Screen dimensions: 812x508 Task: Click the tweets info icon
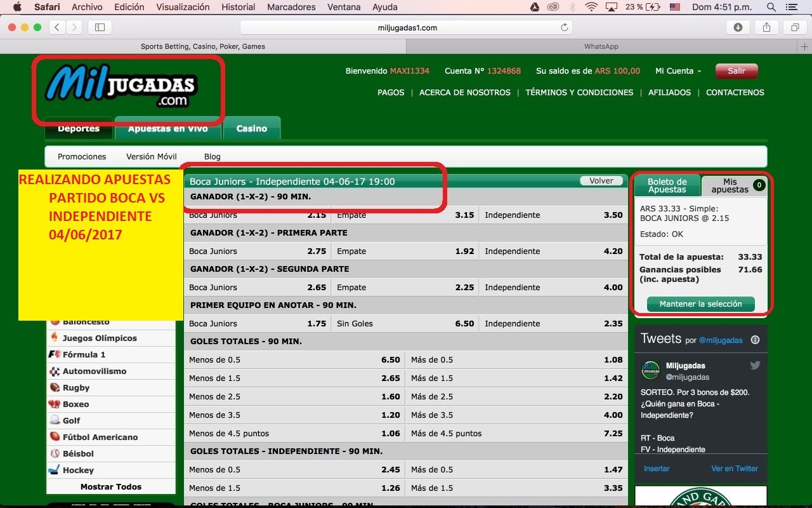pyautogui.click(x=755, y=340)
